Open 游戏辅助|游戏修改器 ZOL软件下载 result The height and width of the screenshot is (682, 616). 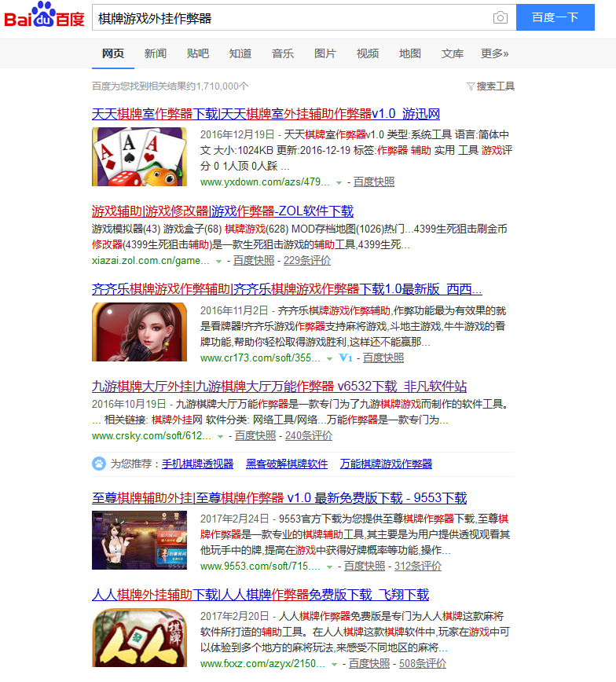click(x=222, y=211)
